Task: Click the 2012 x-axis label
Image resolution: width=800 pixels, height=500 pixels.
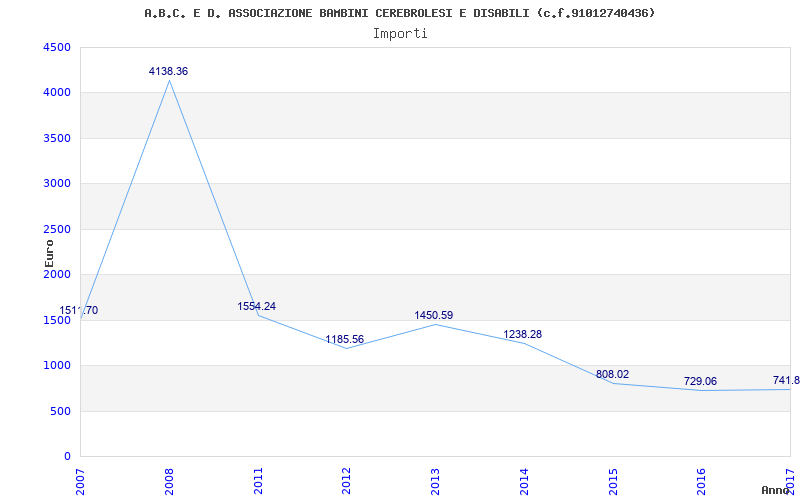Action: [346, 481]
